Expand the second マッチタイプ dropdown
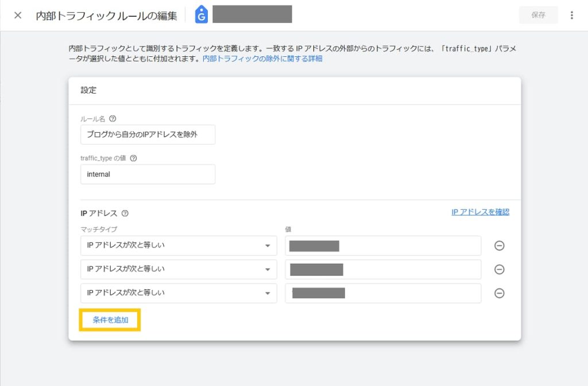This screenshot has height=386, width=588. (179, 269)
